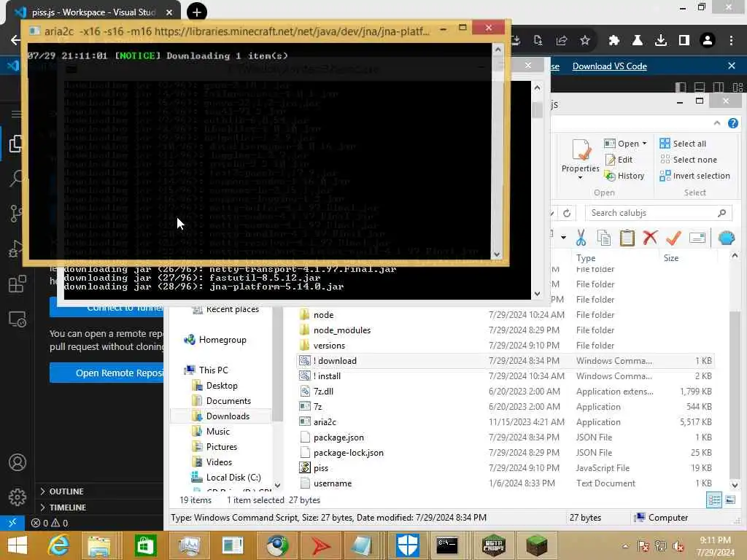This screenshot has width=747, height=560.
Task: Open VS Code Remote Explorer icon
Action: click(x=18, y=319)
